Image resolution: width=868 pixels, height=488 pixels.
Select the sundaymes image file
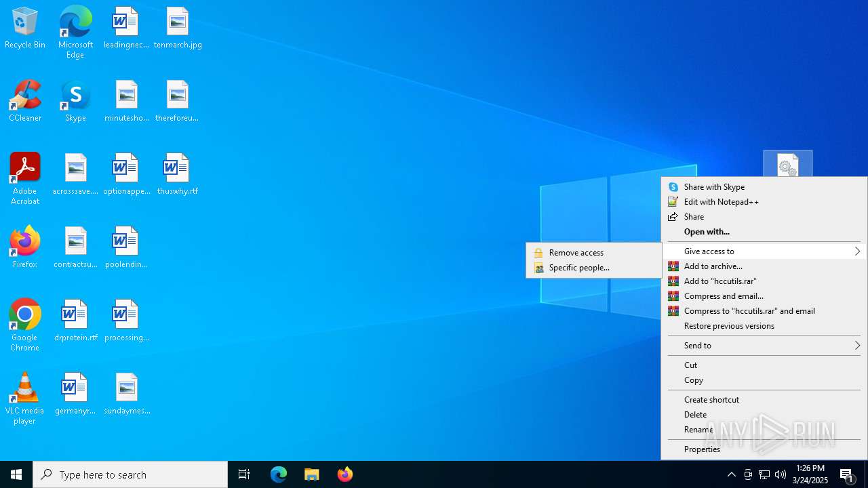(x=126, y=394)
